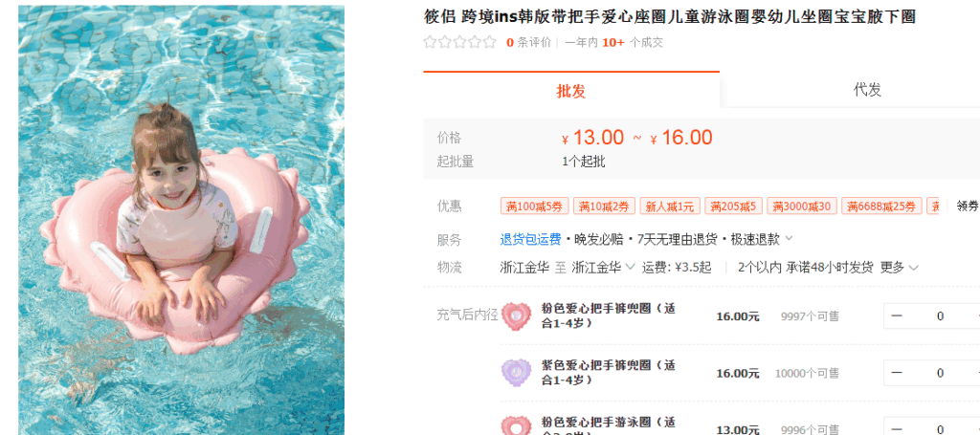Select the 新人减1元 coupon
The image size is (980, 435).
pyautogui.click(x=670, y=206)
